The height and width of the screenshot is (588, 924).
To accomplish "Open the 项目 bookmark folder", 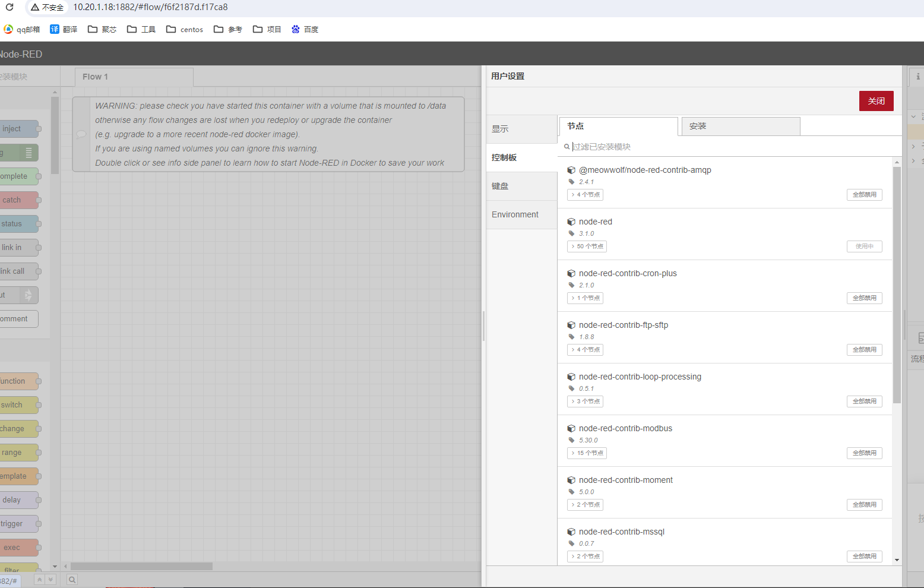I will [x=267, y=29].
